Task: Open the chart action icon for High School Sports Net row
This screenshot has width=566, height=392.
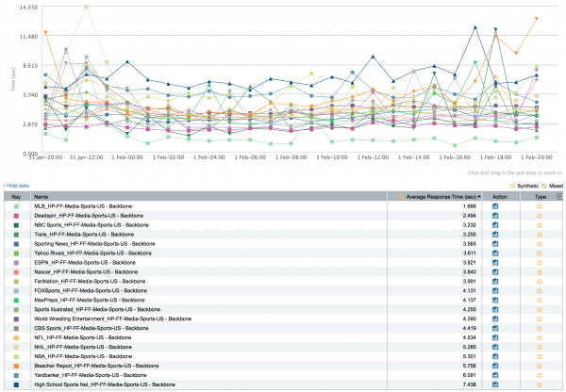Action: (495, 384)
